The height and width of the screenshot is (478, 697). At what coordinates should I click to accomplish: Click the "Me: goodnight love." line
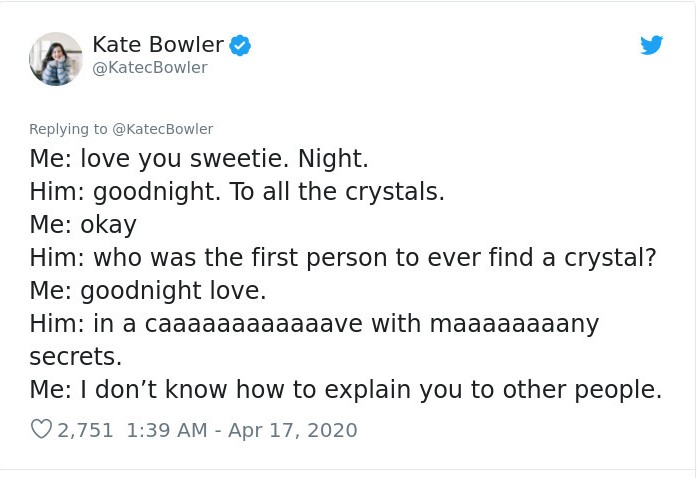148,291
